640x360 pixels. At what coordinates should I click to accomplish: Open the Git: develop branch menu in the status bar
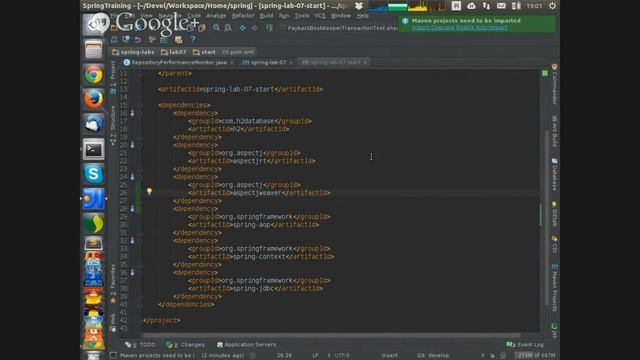[x=433, y=356]
